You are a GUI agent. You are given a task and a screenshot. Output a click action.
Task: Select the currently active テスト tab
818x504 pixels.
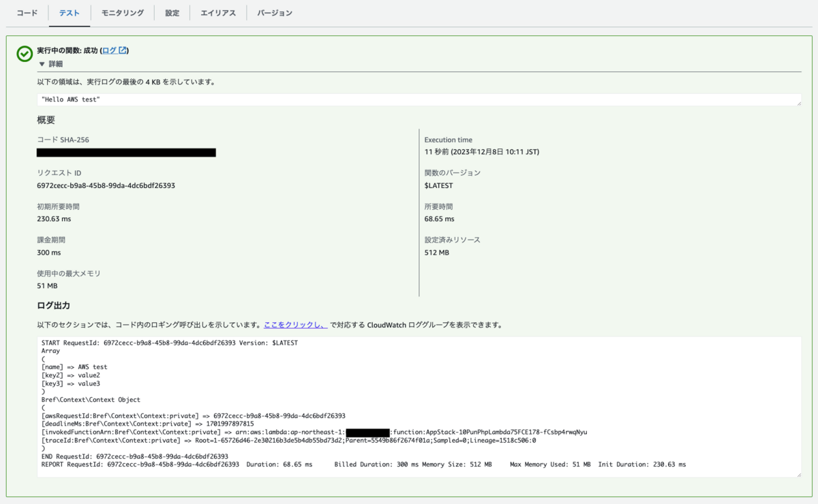coord(69,12)
